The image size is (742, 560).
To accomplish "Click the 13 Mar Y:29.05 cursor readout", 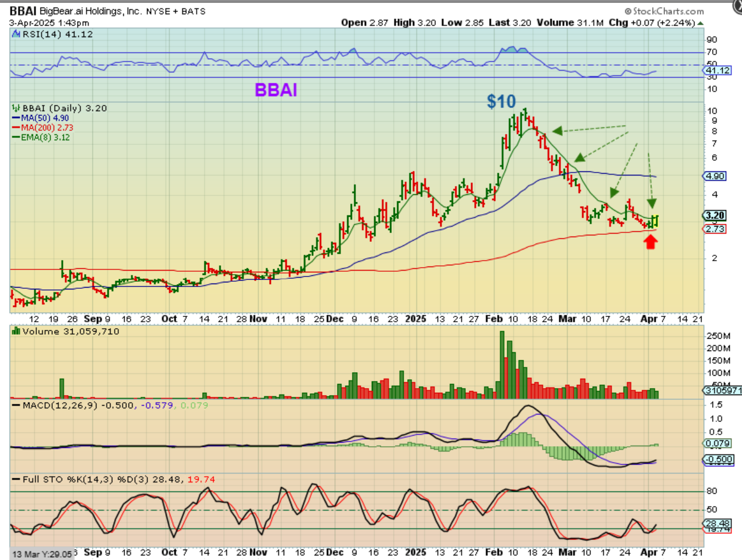I will [42, 554].
